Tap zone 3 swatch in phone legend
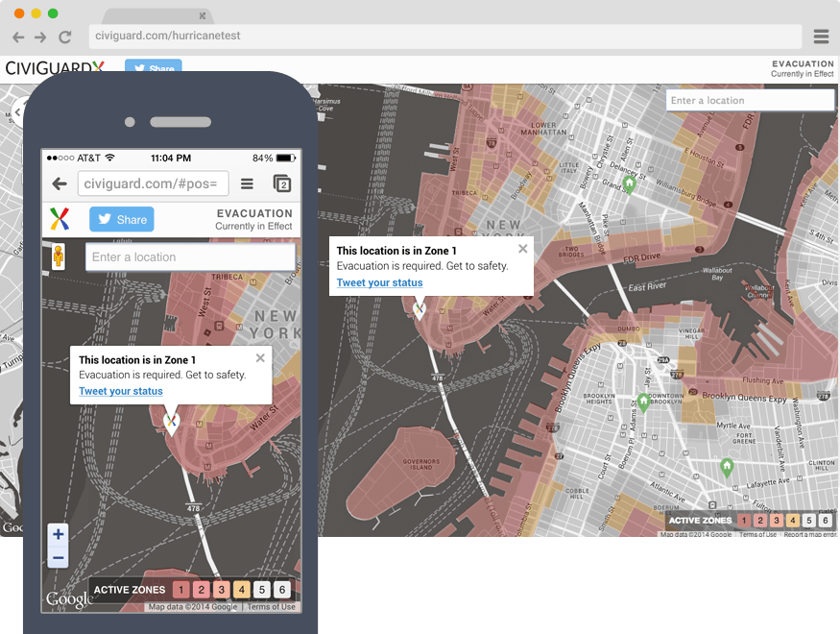The height and width of the screenshot is (634, 840). point(221,590)
